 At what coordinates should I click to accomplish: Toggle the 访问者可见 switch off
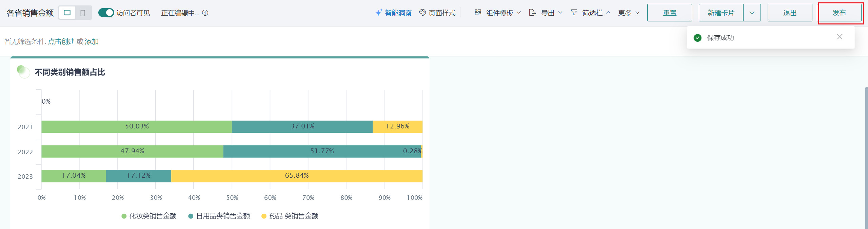106,13
